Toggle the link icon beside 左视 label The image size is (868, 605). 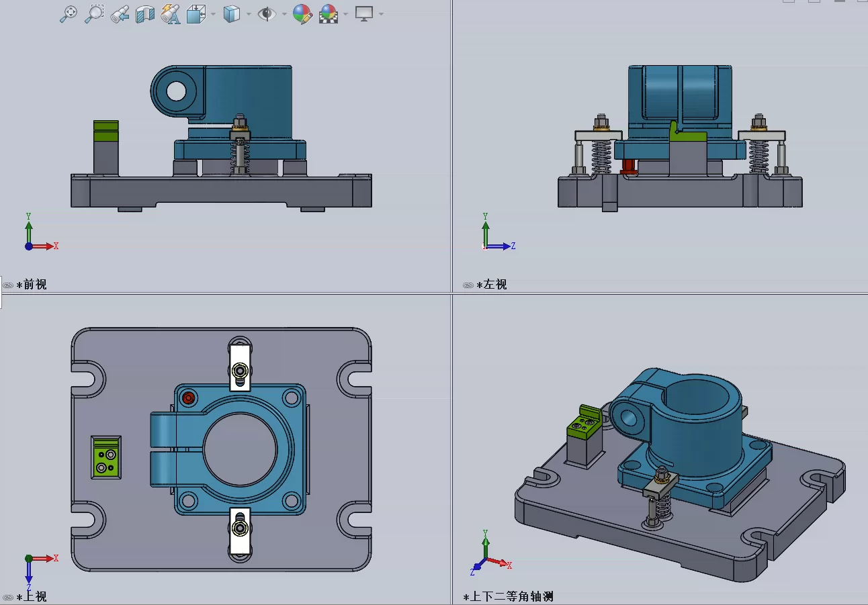tap(468, 285)
